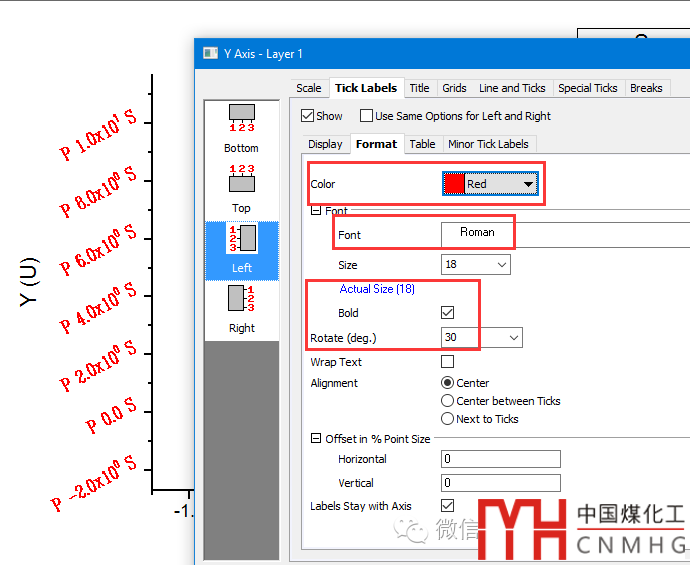This screenshot has height=565, width=690.
Task: Collapse the Font section expander
Action: click(x=316, y=210)
